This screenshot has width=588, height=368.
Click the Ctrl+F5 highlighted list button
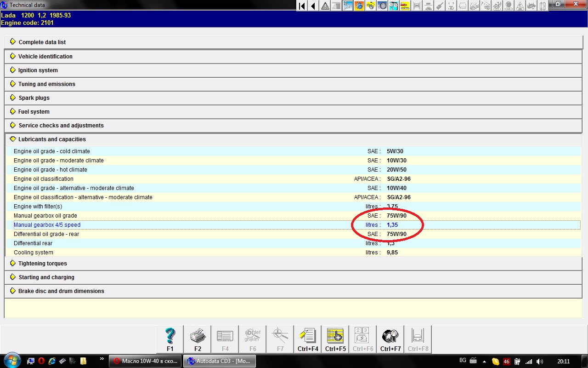click(x=335, y=339)
